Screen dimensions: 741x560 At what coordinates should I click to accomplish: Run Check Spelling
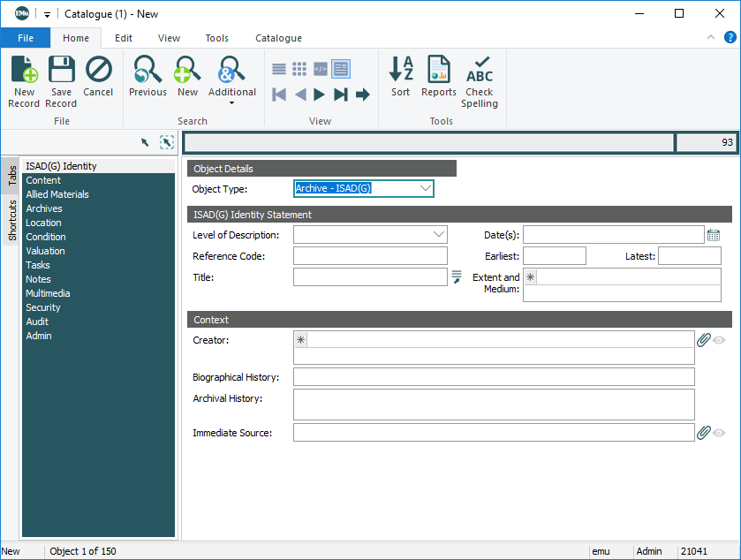(x=480, y=71)
